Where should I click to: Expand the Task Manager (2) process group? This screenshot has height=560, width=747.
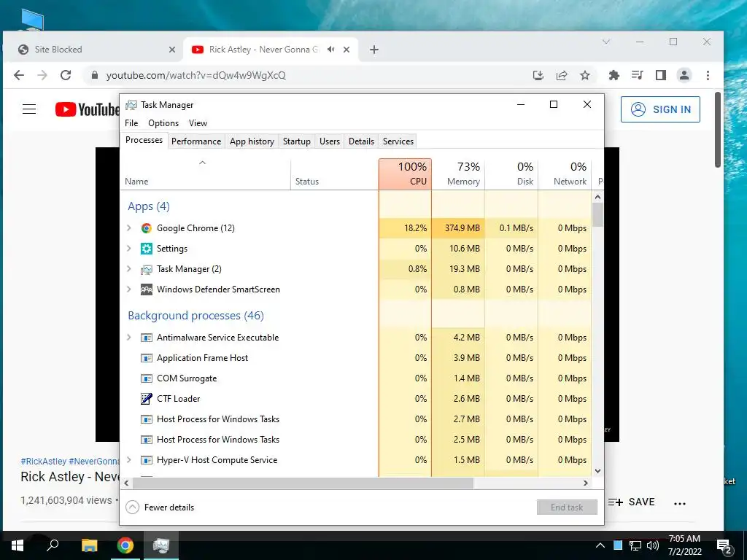pos(128,269)
